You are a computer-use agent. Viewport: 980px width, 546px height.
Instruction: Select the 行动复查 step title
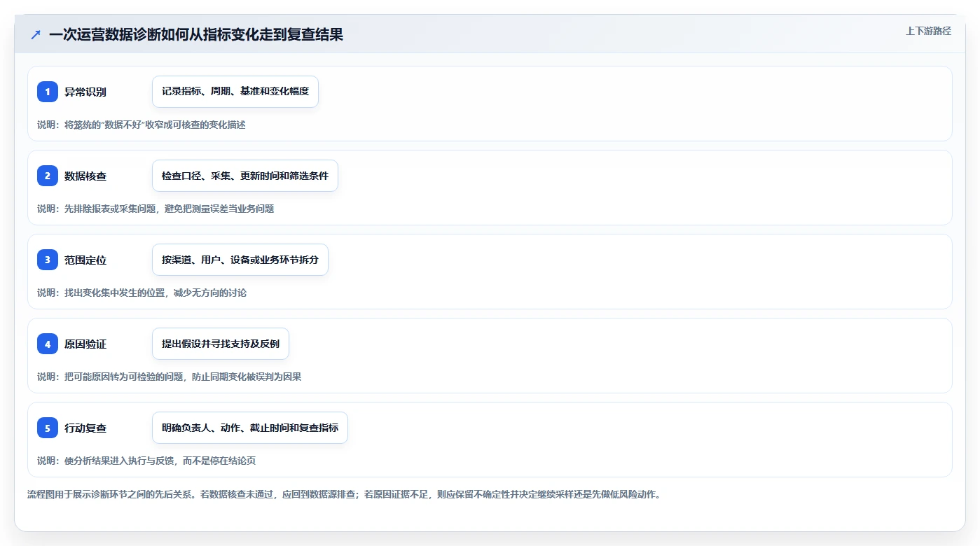[x=85, y=428]
